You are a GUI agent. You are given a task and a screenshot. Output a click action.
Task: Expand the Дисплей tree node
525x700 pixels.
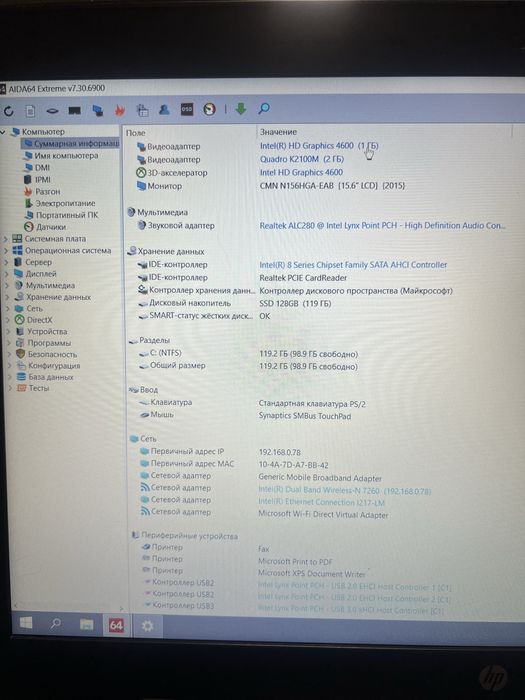coord(7,274)
